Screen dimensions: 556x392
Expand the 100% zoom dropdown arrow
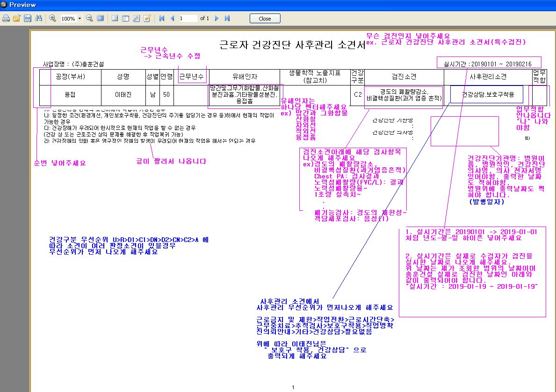point(80,18)
